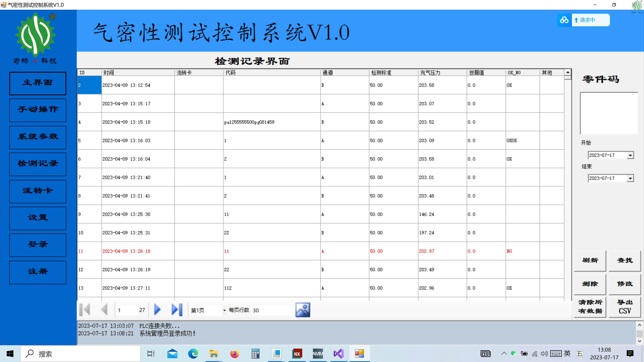Open the NX application in taskbar
644x362 pixels.
(x=297, y=354)
